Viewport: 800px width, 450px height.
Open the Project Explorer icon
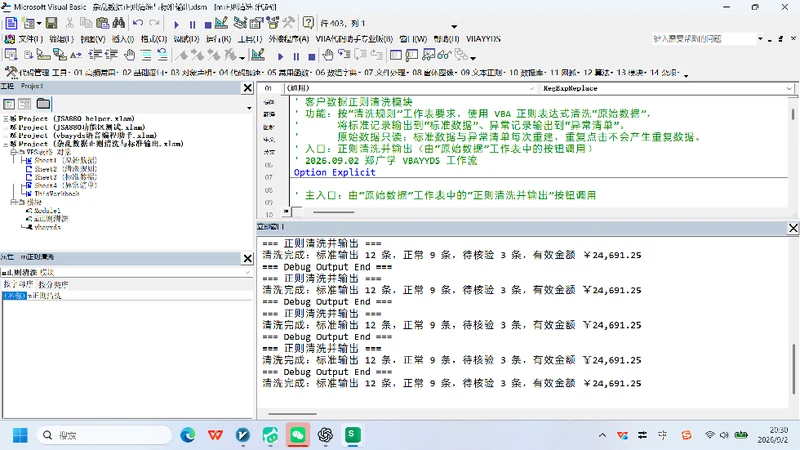coord(240,23)
